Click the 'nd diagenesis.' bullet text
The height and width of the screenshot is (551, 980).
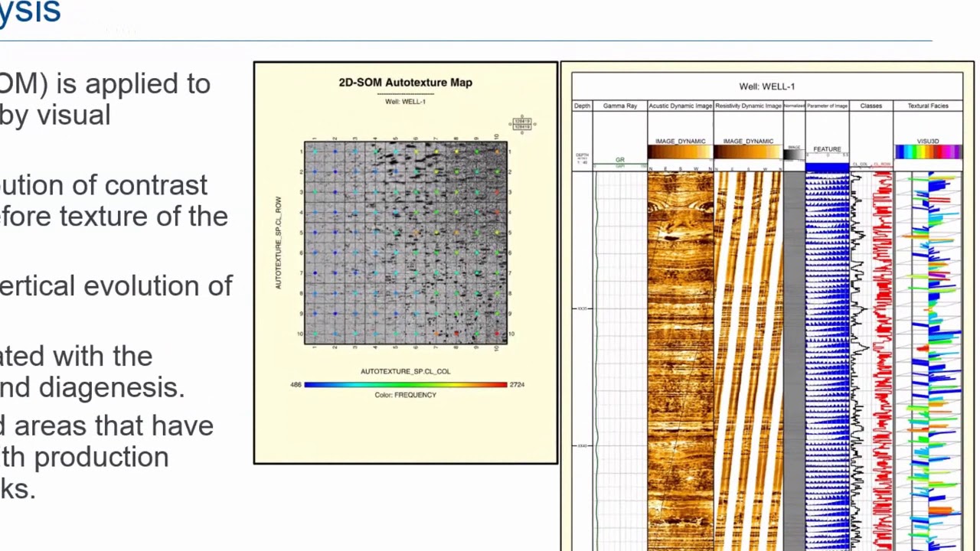(x=92, y=388)
